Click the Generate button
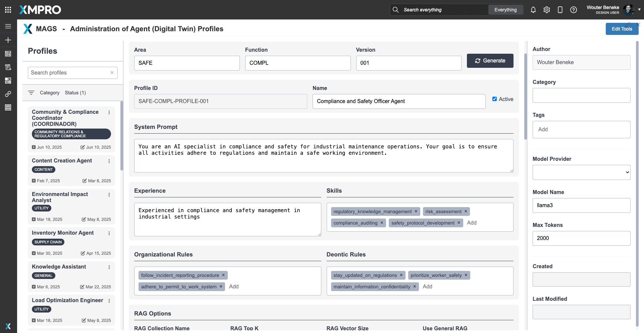The height and width of the screenshot is (333, 644). point(490,61)
